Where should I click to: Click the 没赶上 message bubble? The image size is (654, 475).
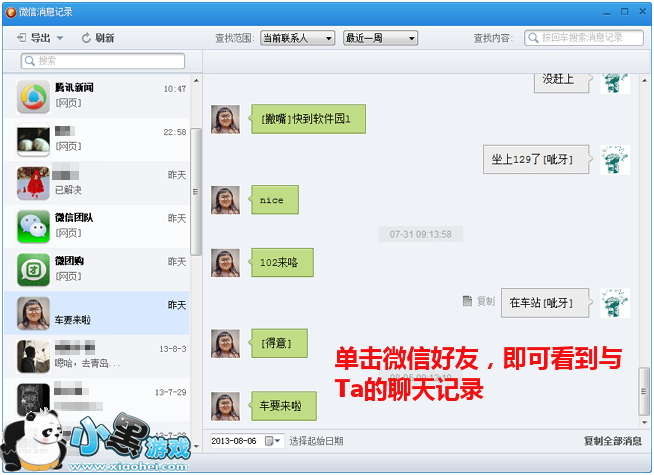pyautogui.click(x=563, y=82)
